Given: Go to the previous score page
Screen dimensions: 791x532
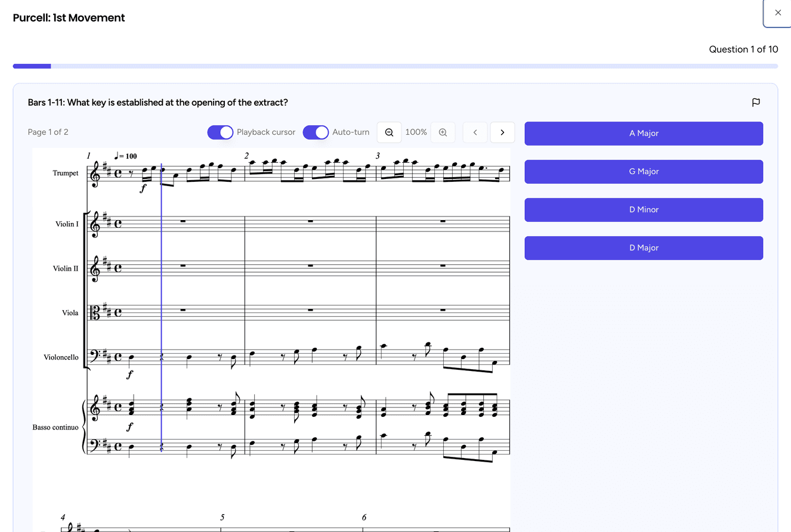Looking at the screenshot, I should tap(475, 132).
